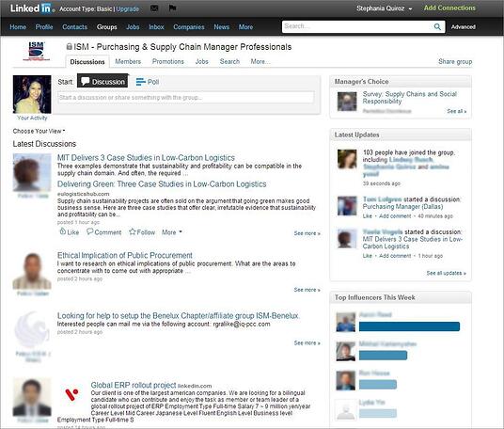Viewport: 504px width, 429px height.
Task: Follow the MIT Delivers discussion
Action: pos(142,231)
